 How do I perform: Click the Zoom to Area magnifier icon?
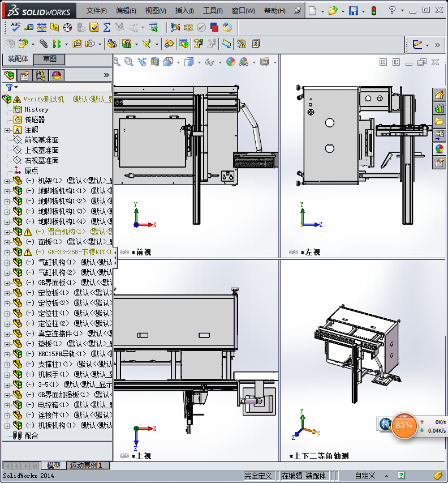pos(129,62)
